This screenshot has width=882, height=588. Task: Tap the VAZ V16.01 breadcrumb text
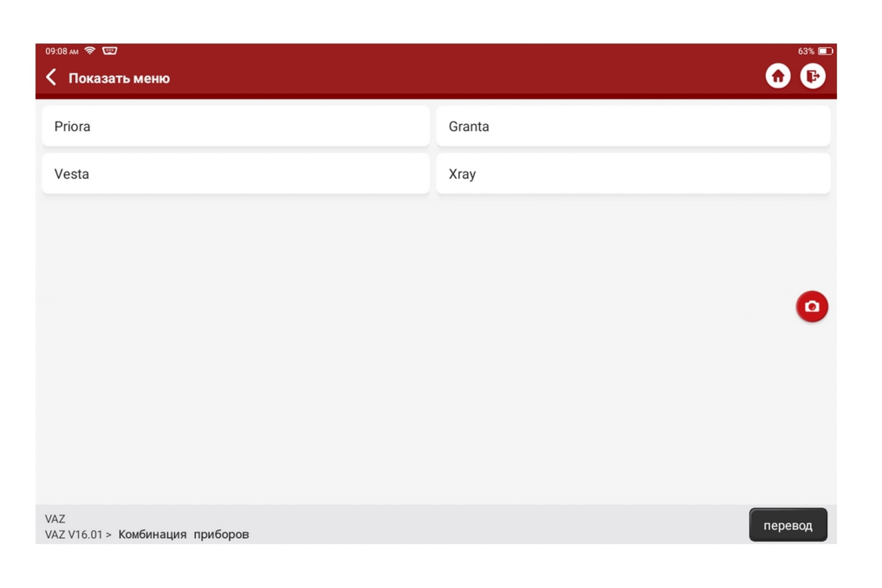[x=74, y=534]
